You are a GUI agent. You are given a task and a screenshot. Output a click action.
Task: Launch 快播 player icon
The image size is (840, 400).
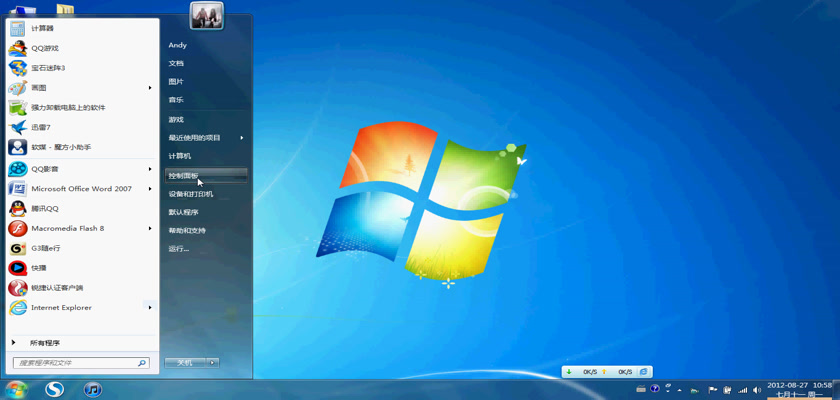click(18, 268)
